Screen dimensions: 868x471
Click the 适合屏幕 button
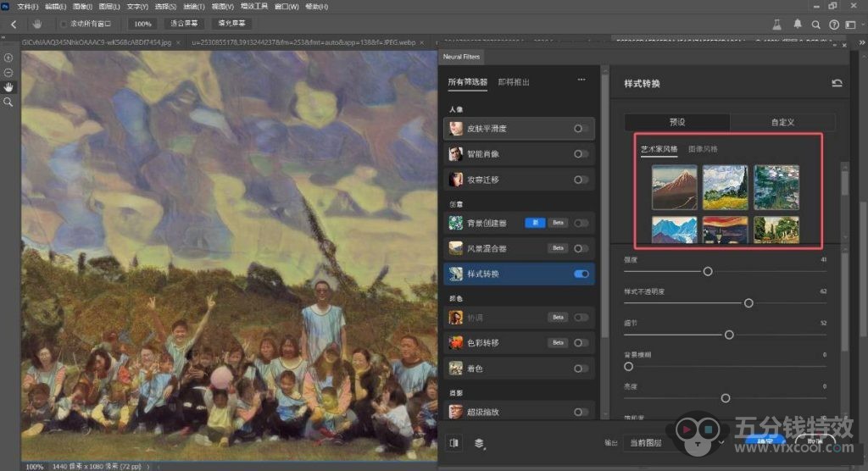(x=184, y=24)
